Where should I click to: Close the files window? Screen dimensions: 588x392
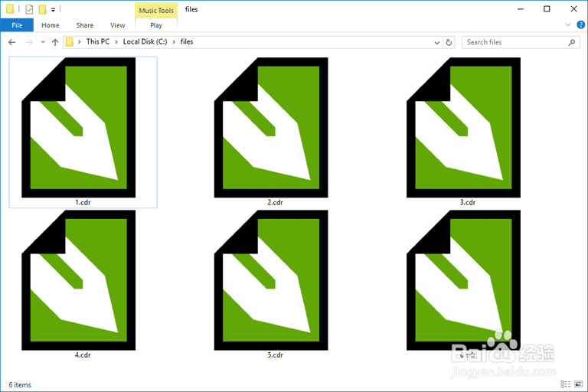(573, 9)
